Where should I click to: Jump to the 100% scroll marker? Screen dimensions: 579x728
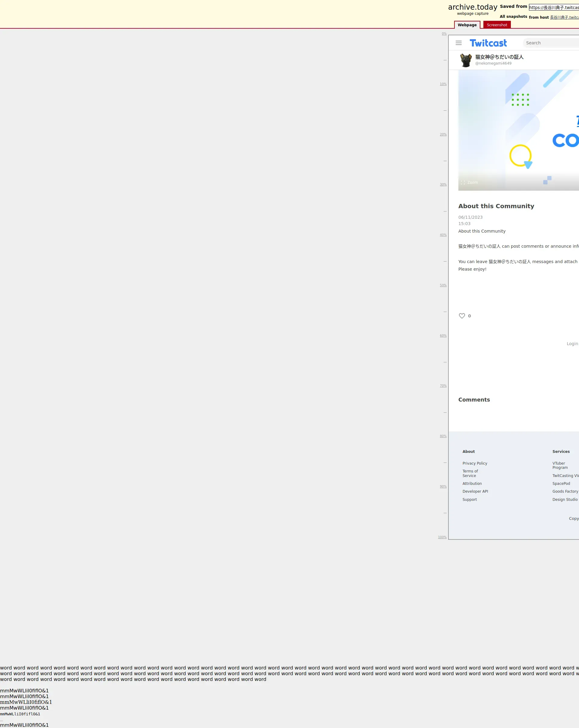[442, 537]
